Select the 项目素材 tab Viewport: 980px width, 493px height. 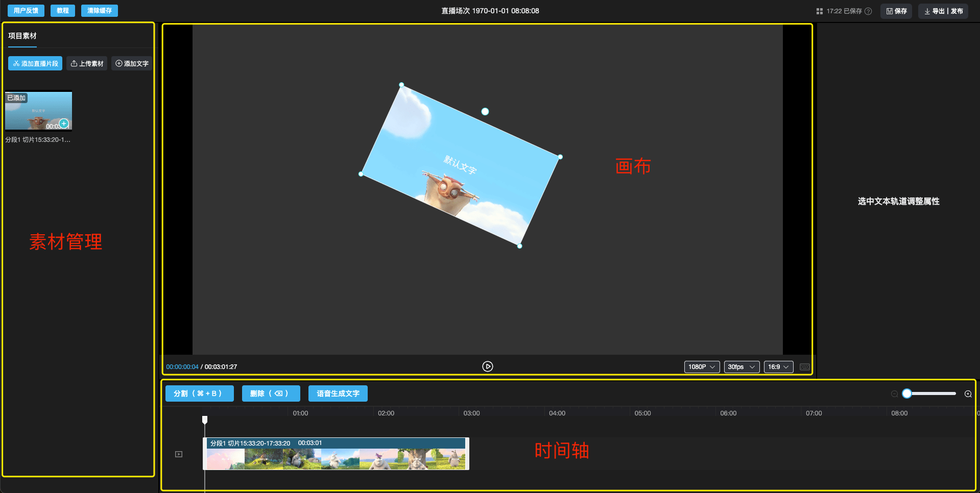click(x=22, y=36)
